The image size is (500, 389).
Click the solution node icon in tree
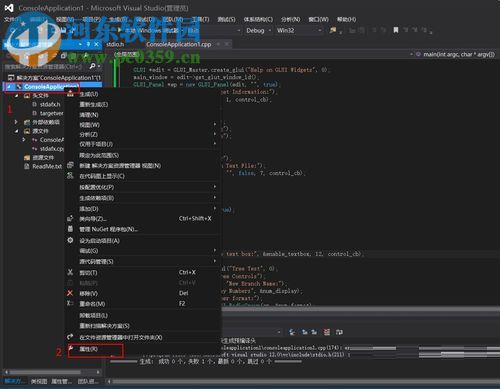click(x=11, y=78)
